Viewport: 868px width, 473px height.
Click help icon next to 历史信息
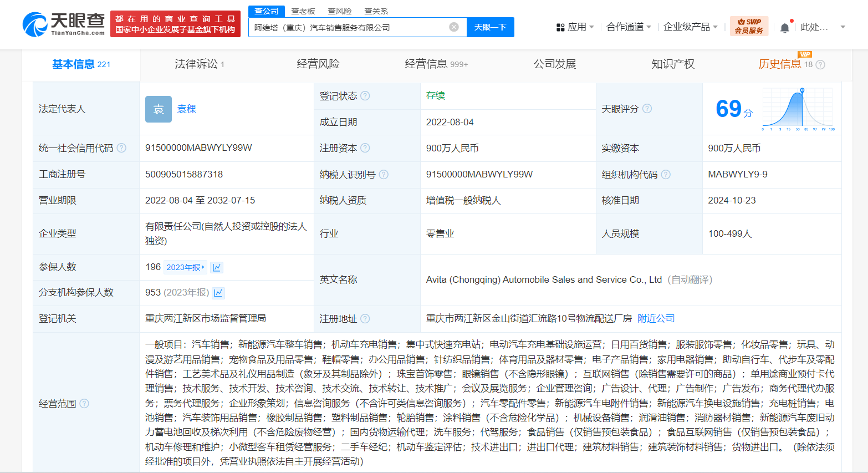point(821,65)
